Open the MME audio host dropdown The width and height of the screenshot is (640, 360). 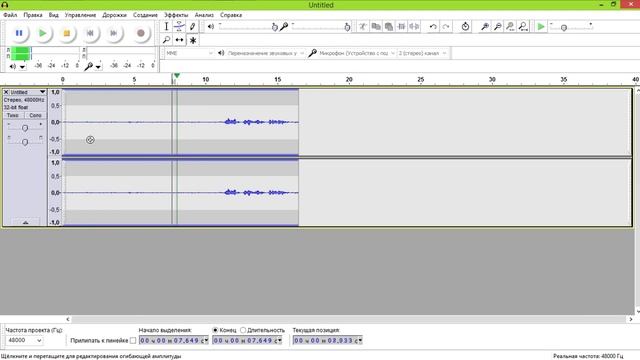pyautogui.click(x=189, y=53)
